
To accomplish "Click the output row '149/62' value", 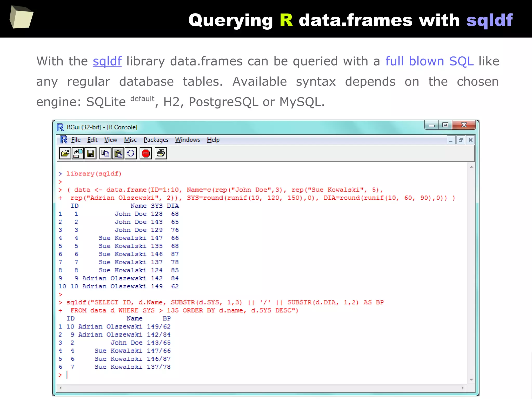I will pos(159,327).
